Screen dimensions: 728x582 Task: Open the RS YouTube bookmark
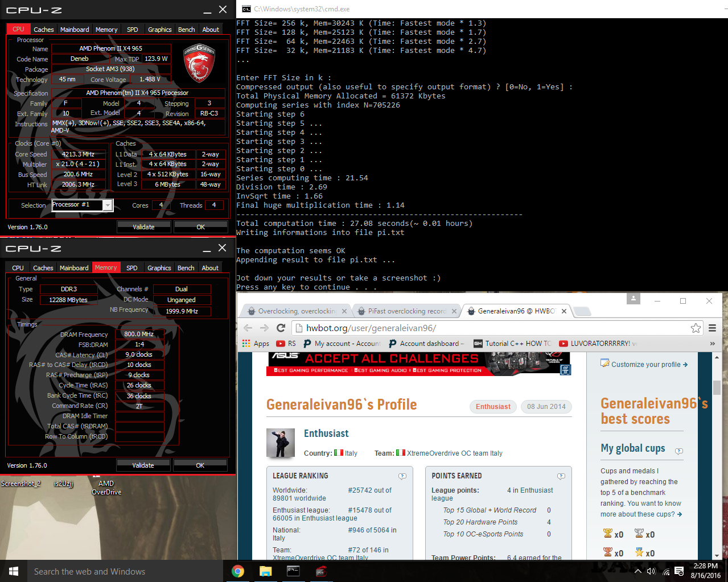click(x=286, y=344)
